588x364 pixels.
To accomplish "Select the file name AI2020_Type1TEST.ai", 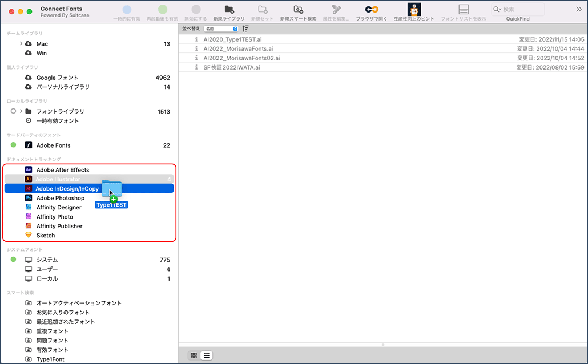I will point(232,39).
